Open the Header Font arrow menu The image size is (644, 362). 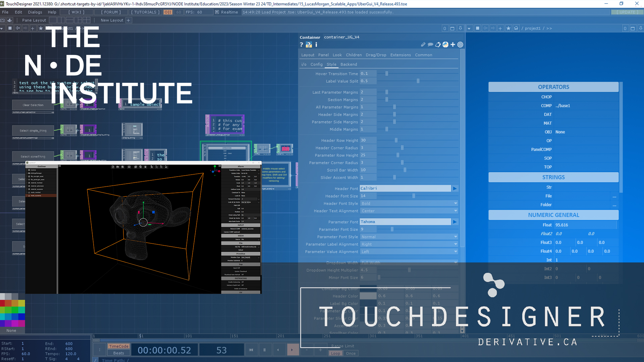tap(455, 189)
